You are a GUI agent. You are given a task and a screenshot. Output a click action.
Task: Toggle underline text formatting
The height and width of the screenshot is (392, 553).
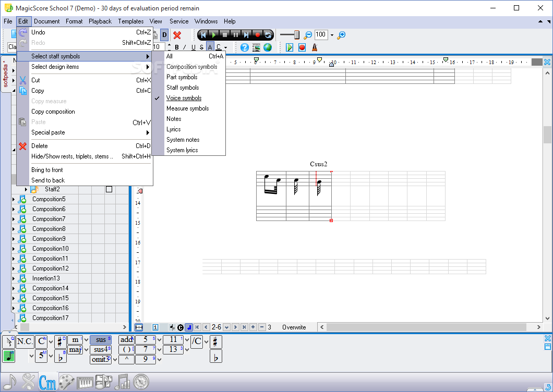pos(193,47)
